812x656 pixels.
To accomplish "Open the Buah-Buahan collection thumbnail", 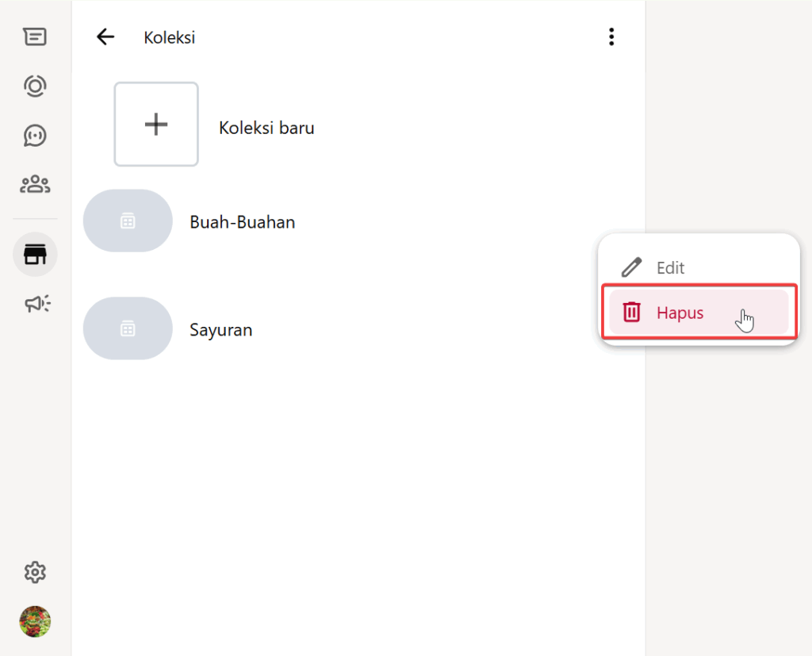I will [x=128, y=221].
